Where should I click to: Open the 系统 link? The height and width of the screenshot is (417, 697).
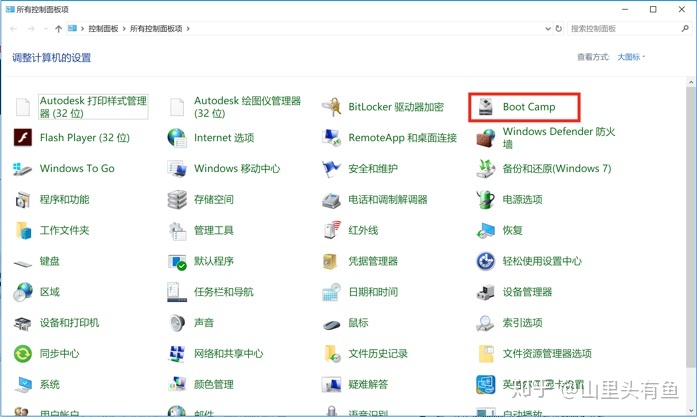click(49, 385)
